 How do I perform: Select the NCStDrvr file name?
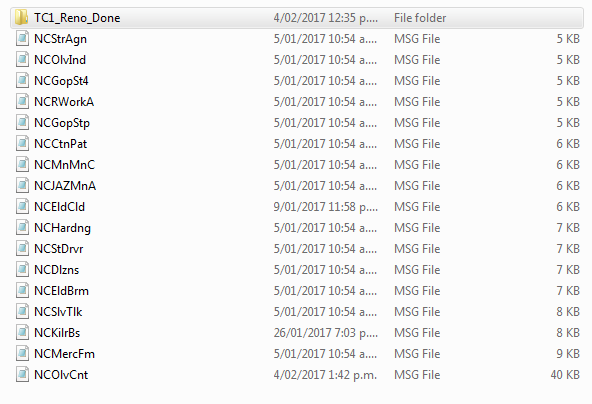tap(59, 249)
